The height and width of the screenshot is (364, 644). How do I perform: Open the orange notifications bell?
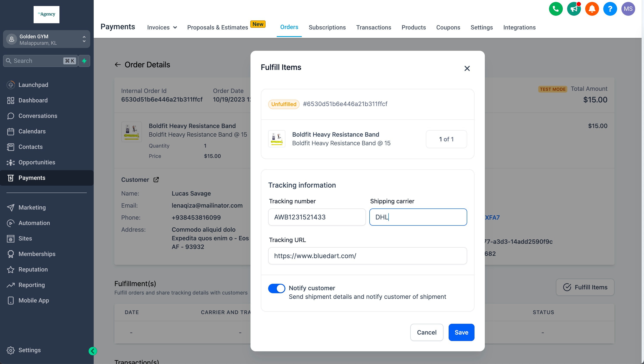coord(592,9)
